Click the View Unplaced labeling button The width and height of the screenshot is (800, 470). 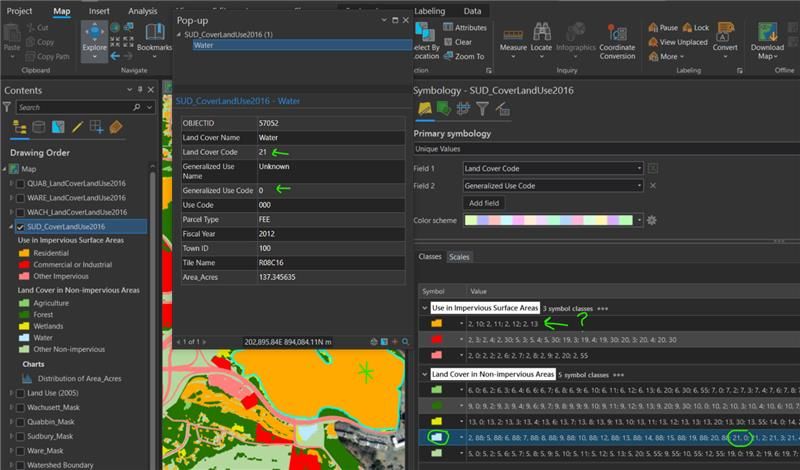coord(678,42)
